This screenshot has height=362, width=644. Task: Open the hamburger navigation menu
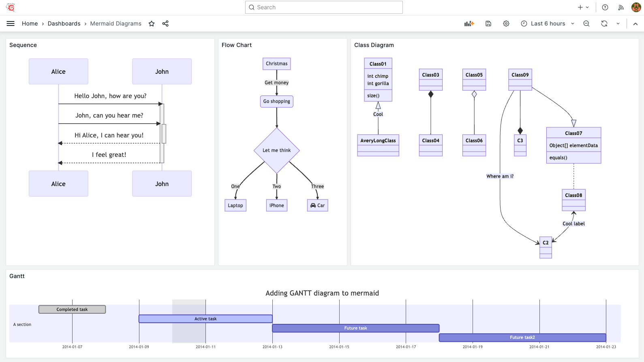pyautogui.click(x=11, y=24)
